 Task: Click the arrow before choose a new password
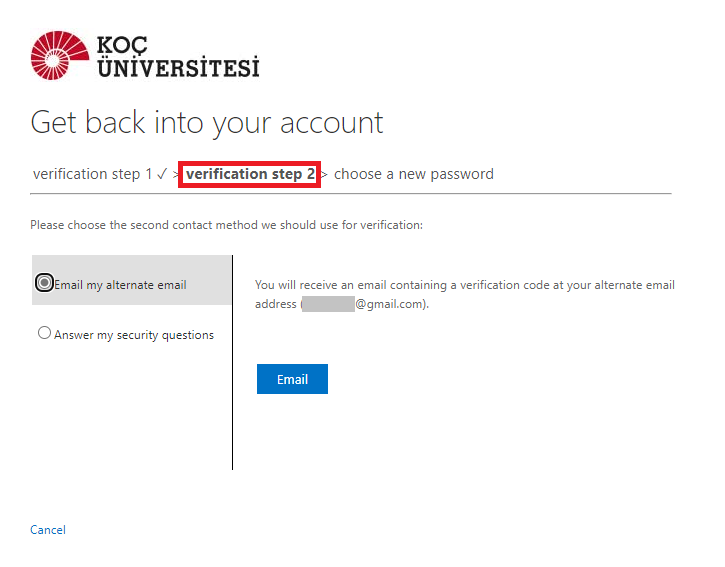point(324,175)
